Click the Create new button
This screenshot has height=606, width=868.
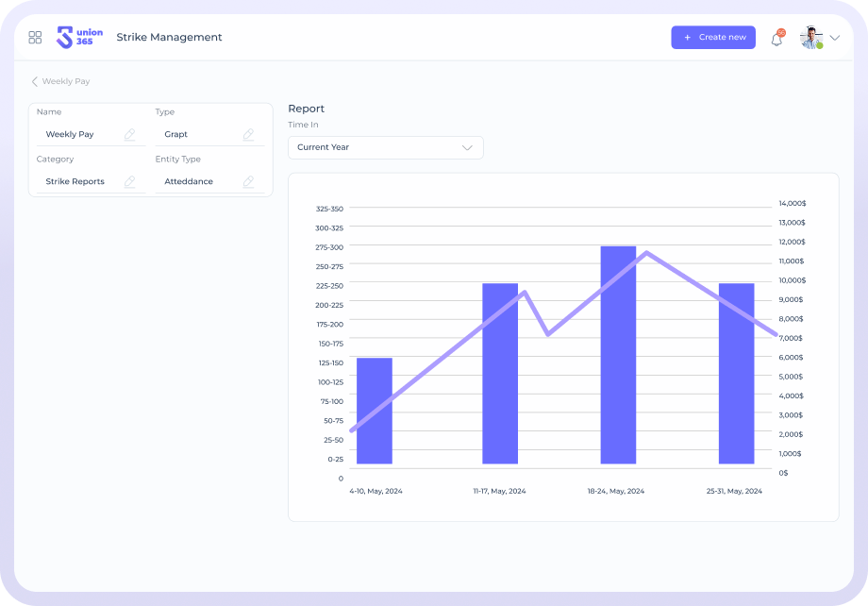point(713,38)
